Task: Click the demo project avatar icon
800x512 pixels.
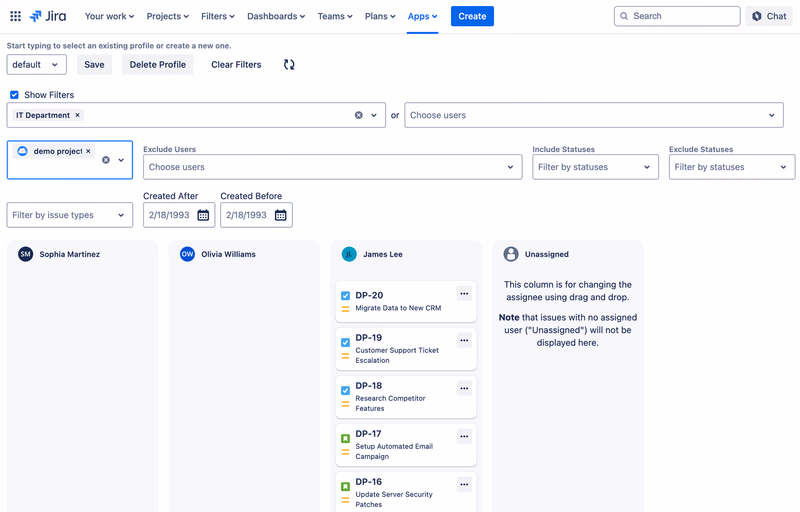Action: (x=22, y=151)
